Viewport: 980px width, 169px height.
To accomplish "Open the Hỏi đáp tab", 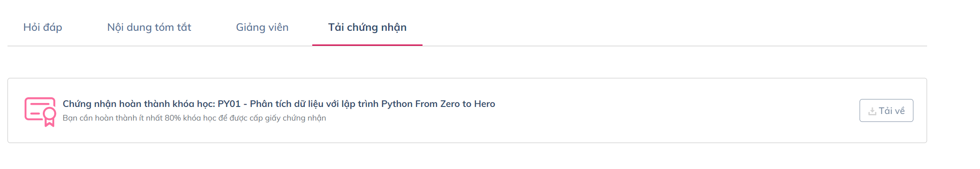I will click(x=43, y=27).
